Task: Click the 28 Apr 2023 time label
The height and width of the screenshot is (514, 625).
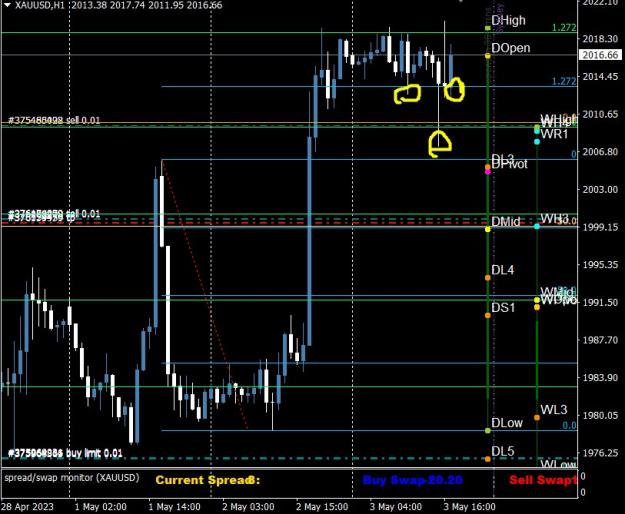Action: pos(27,507)
